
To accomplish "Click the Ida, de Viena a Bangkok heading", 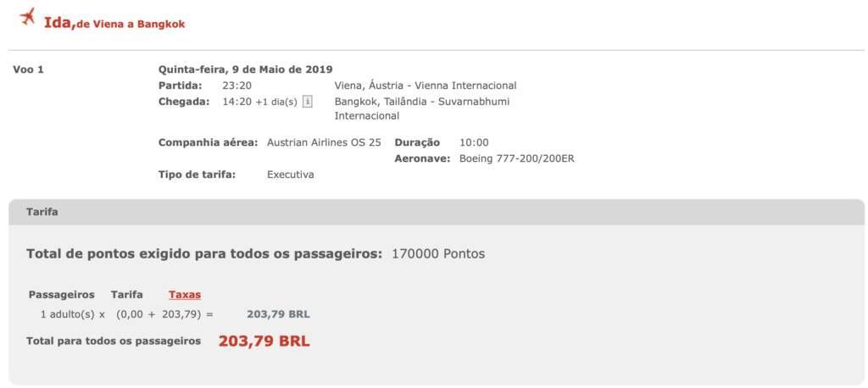I will click(x=114, y=24).
